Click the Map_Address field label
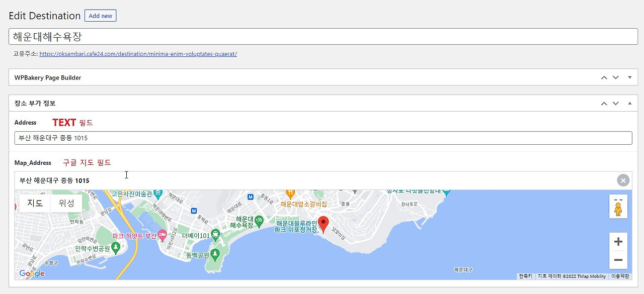This screenshot has width=644, height=294. point(33,163)
